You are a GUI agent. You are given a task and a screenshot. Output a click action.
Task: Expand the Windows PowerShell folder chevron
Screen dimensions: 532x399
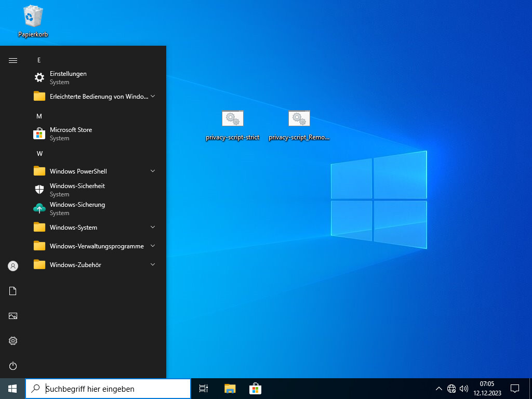(153, 171)
